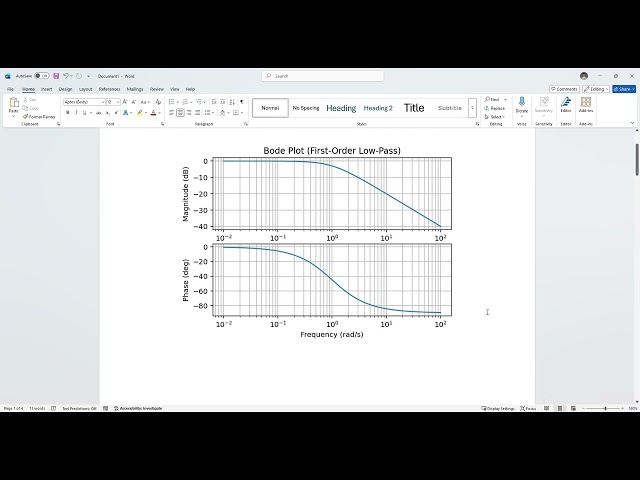Open the Editing mode dropdown
The height and width of the screenshot is (480, 640).
(x=596, y=89)
